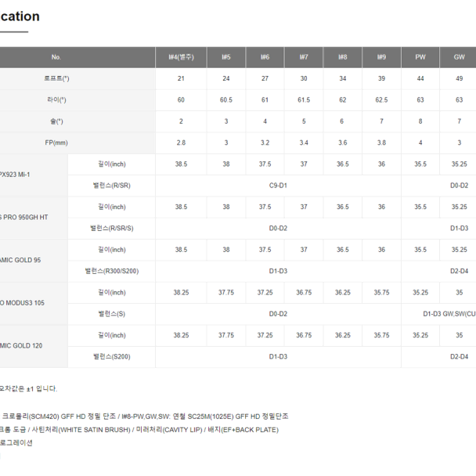The height and width of the screenshot is (476, 476).
Task: Click 35.25 in the PX923 Mi-1 length row
Action: (460, 164)
